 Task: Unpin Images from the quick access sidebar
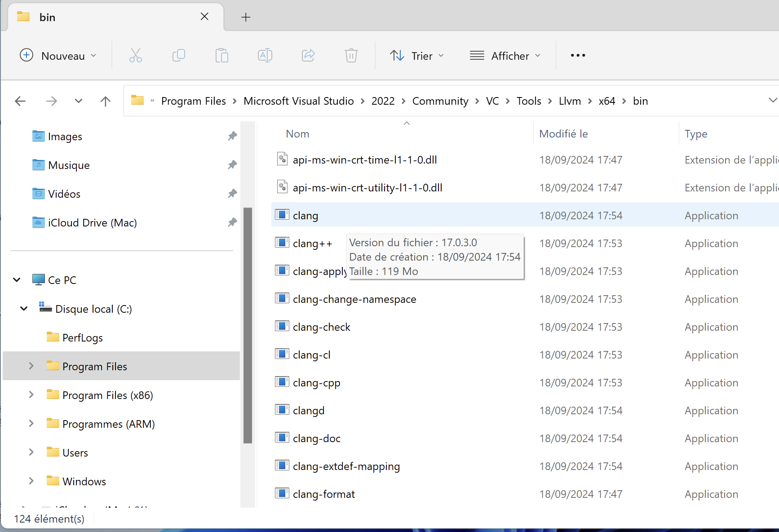click(232, 136)
